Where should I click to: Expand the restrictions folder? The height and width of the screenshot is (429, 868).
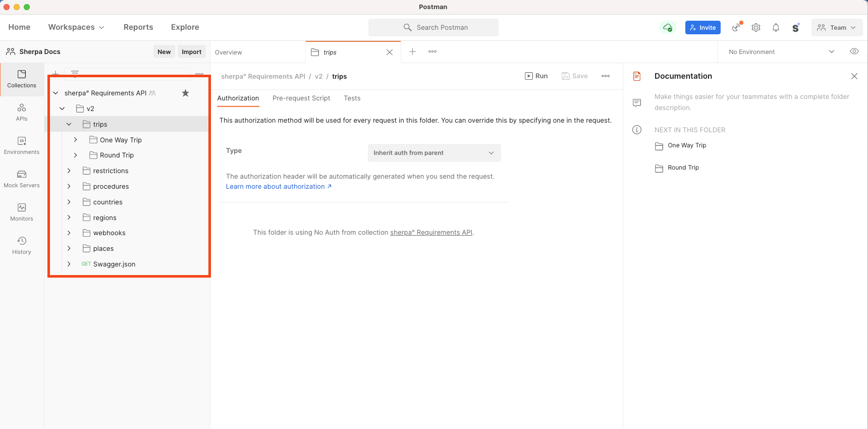point(69,171)
